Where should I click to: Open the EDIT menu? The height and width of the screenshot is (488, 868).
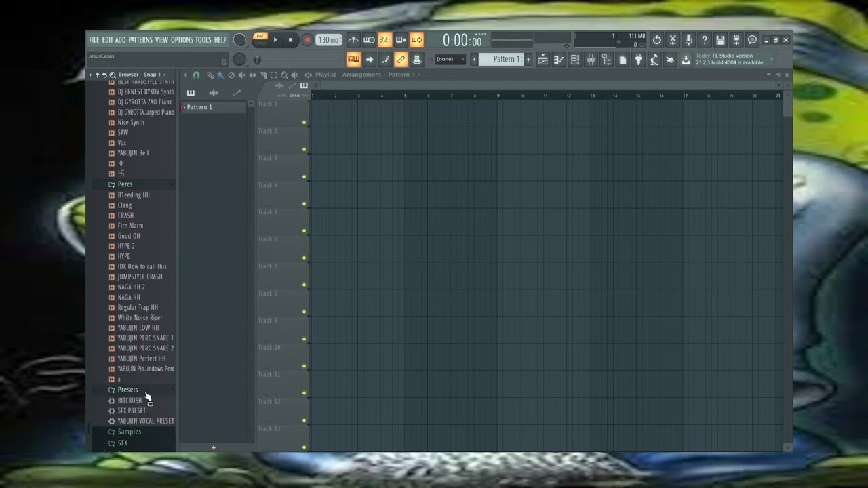[107, 40]
